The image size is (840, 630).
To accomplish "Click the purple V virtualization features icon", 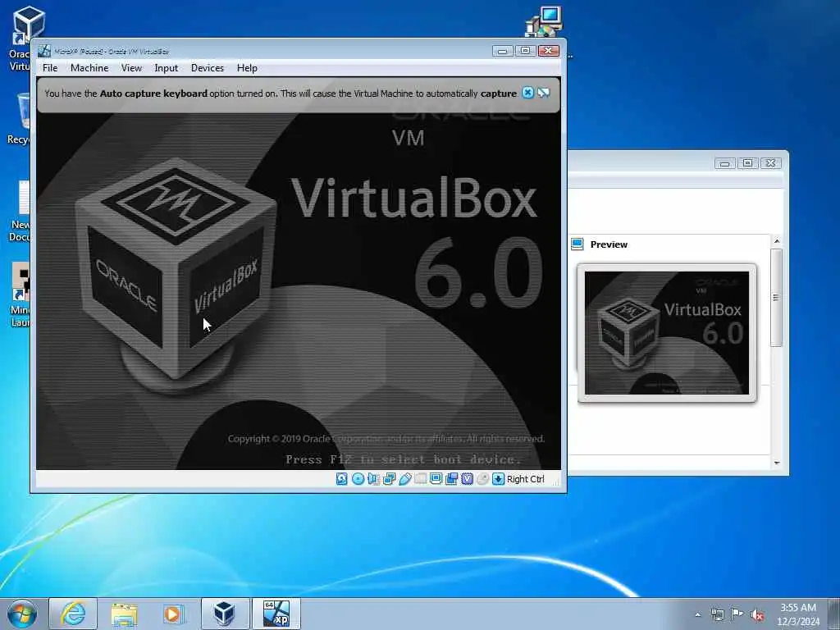I will (467, 479).
